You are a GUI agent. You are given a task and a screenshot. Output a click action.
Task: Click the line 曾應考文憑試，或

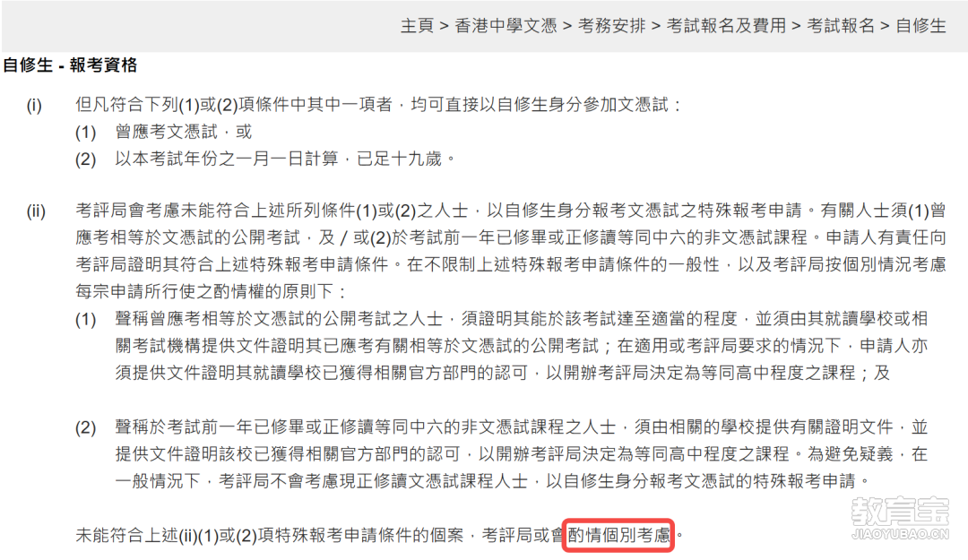point(184,132)
